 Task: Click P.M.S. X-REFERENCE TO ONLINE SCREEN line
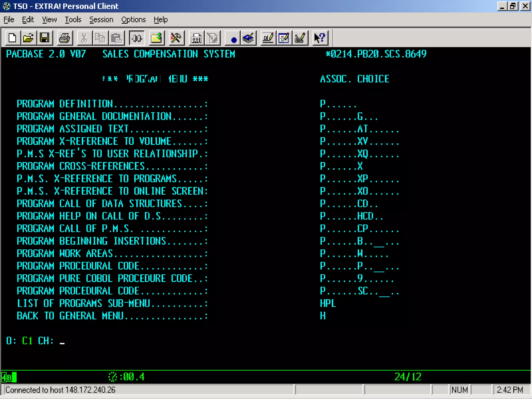click(112, 191)
